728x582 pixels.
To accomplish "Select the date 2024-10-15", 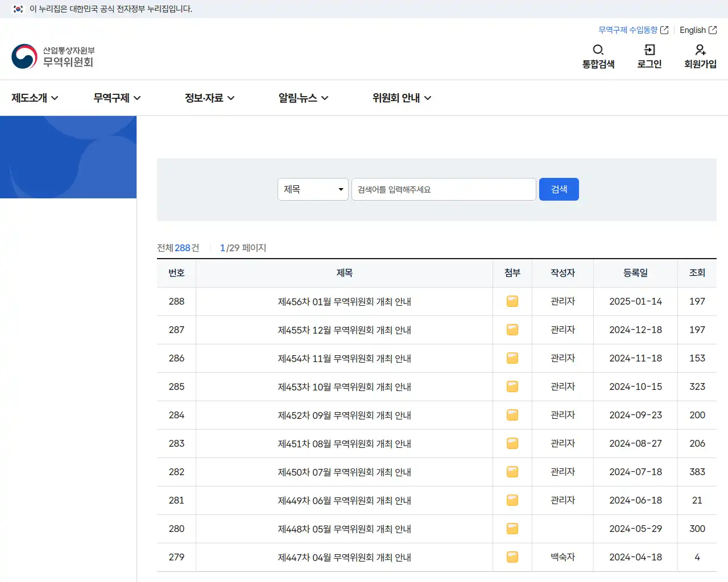I will click(x=636, y=386).
